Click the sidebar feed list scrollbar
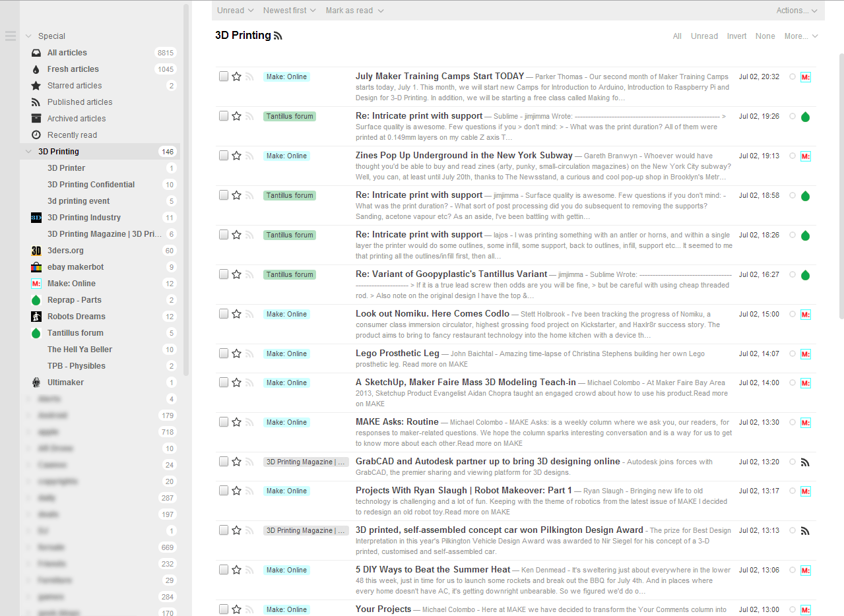This screenshot has height=616, width=844. pyautogui.click(x=186, y=189)
